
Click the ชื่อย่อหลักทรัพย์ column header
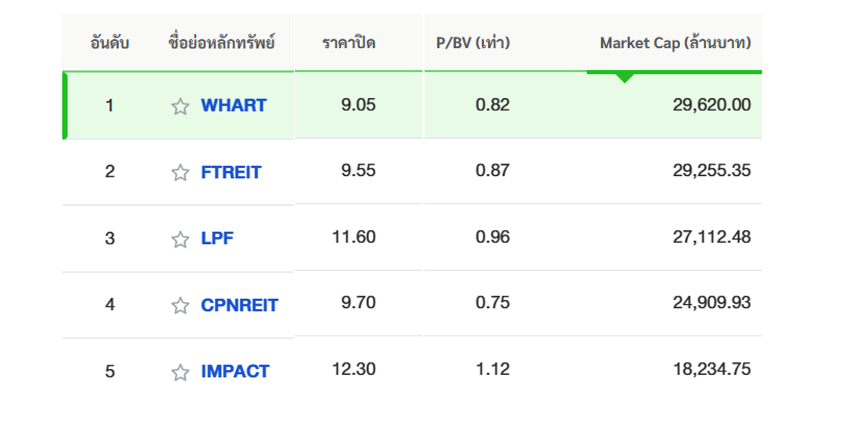[x=221, y=43]
